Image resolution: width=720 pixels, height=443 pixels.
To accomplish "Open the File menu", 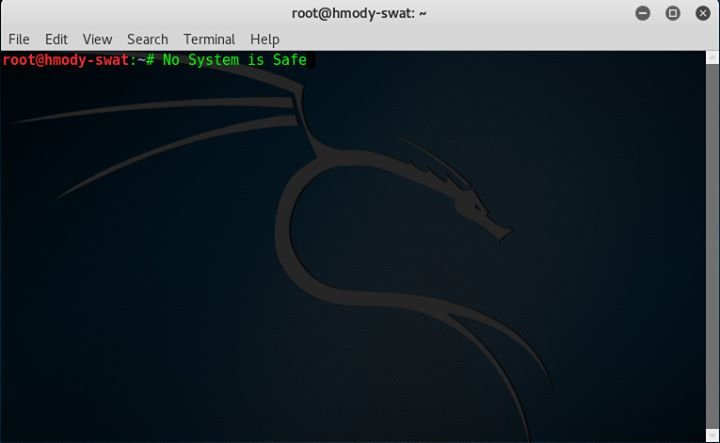I will coord(18,39).
